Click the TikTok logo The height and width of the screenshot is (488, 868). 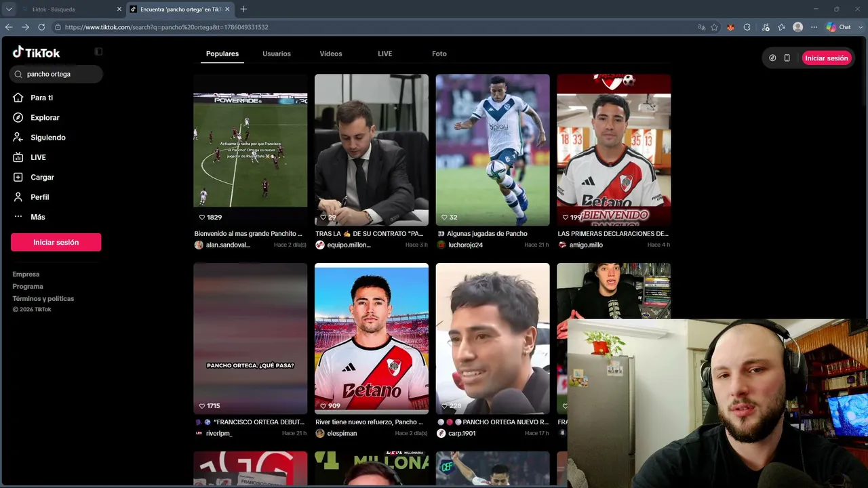[36, 52]
